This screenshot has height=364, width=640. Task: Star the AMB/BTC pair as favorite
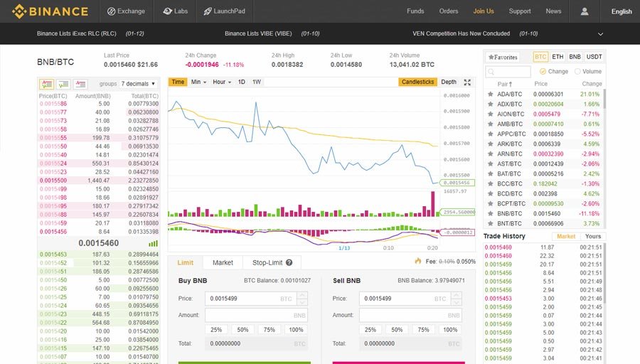point(490,124)
